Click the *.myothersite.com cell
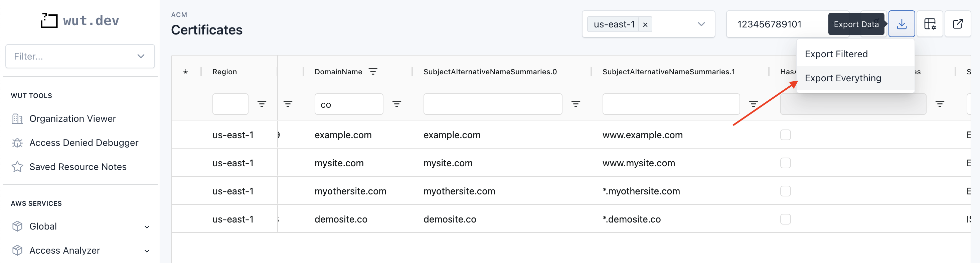This screenshot has width=980, height=263. 641,192
